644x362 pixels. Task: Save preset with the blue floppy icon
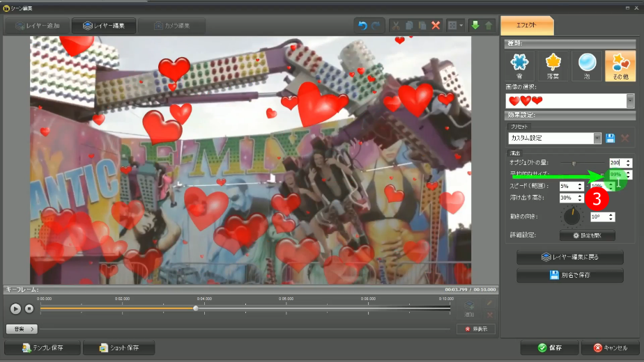click(x=611, y=139)
